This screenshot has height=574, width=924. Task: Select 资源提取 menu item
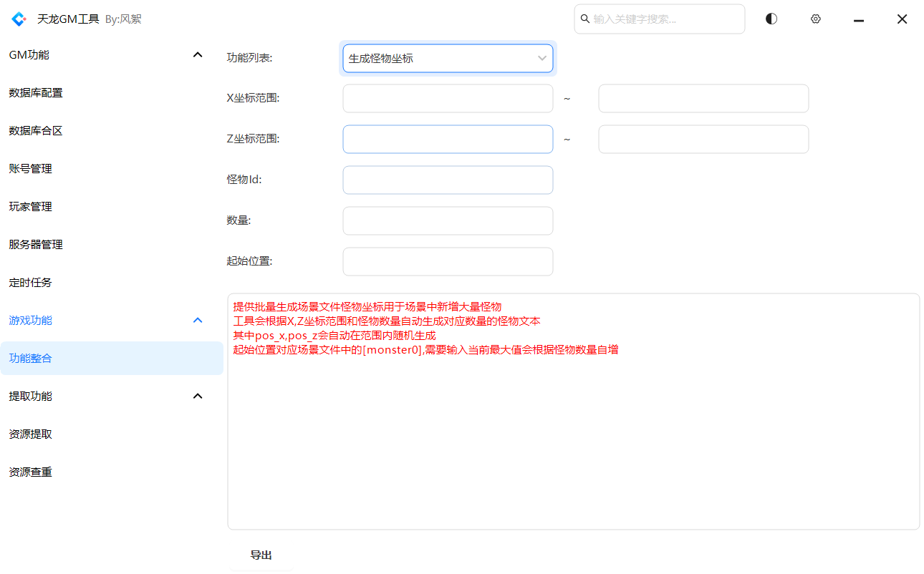(30, 434)
